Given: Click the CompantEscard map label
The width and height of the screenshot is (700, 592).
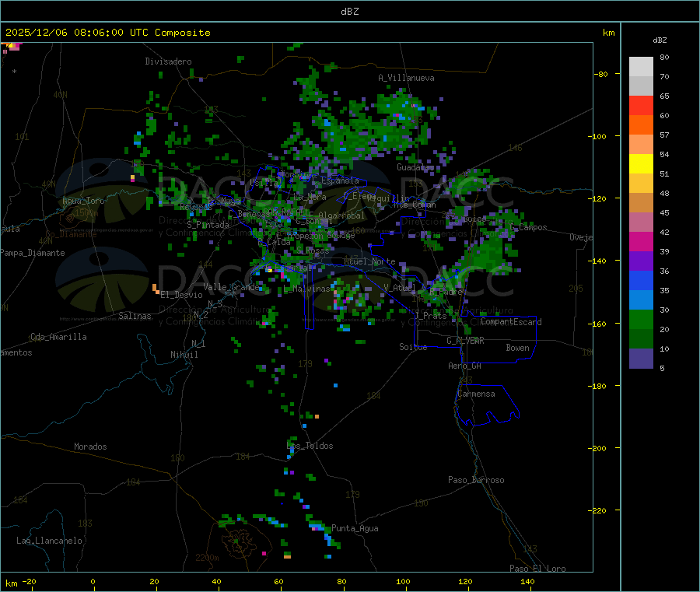Looking at the screenshot, I should pos(511,322).
